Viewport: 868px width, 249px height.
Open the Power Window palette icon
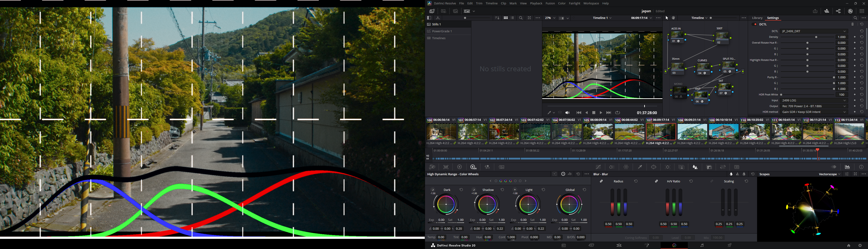tap(654, 167)
